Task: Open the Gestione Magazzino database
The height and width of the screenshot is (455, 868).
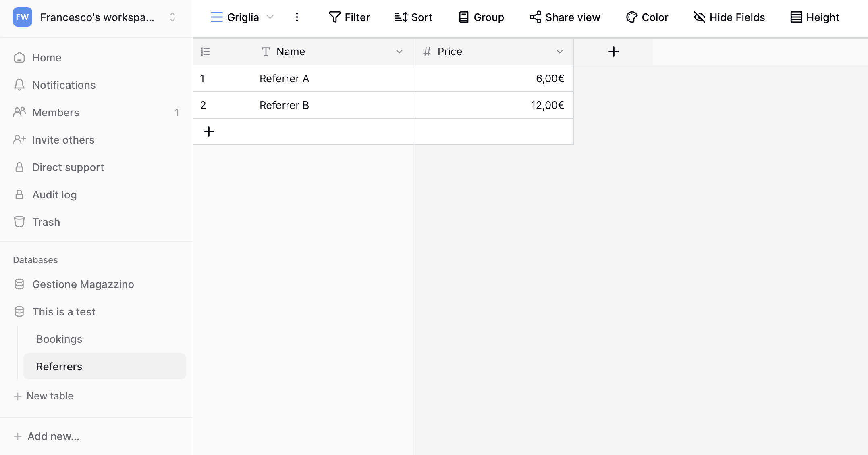Action: point(83,284)
